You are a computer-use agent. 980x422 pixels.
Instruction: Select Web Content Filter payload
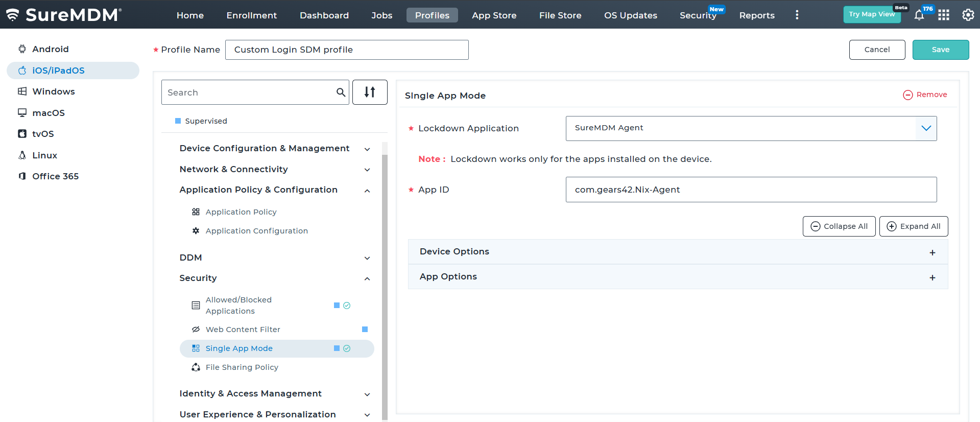click(x=243, y=330)
